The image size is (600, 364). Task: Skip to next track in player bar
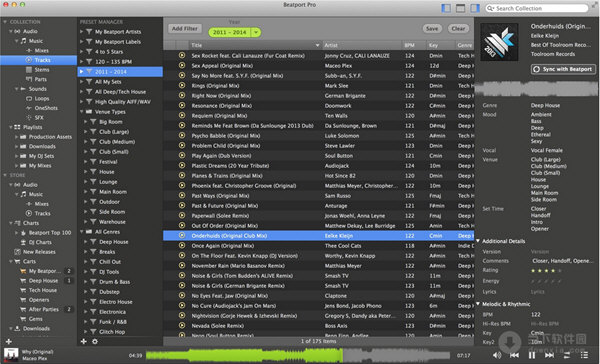[x=549, y=356]
